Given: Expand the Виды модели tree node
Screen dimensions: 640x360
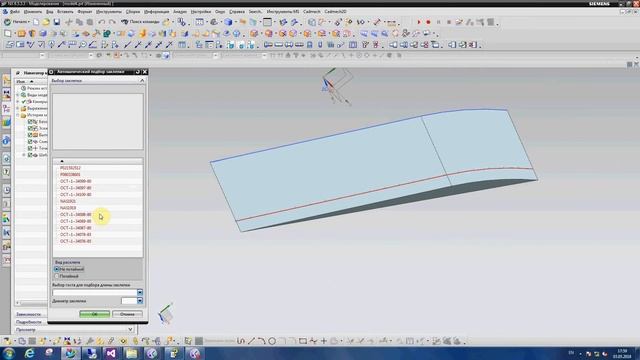Looking at the screenshot, I should [x=18, y=95].
